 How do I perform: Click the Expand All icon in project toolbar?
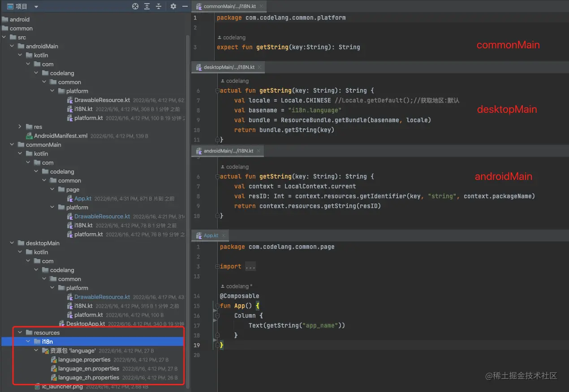click(x=147, y=6)
